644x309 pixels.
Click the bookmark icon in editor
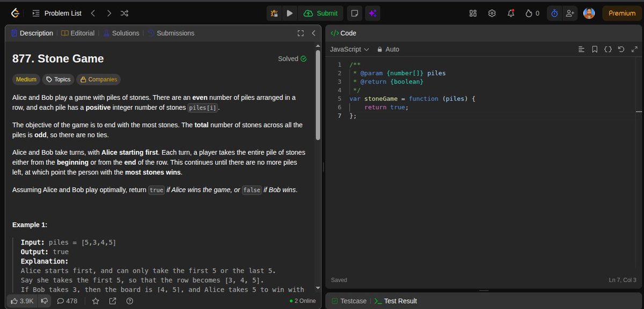[595, 49]
